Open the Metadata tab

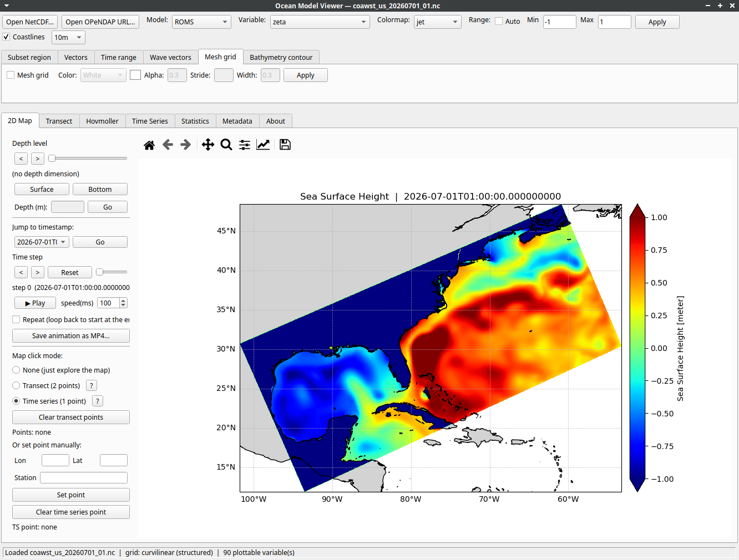(x=237, y=121)
